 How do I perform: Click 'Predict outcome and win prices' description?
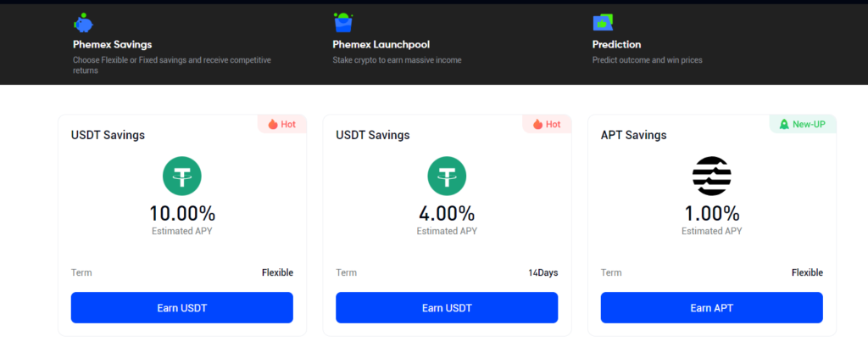647,59
